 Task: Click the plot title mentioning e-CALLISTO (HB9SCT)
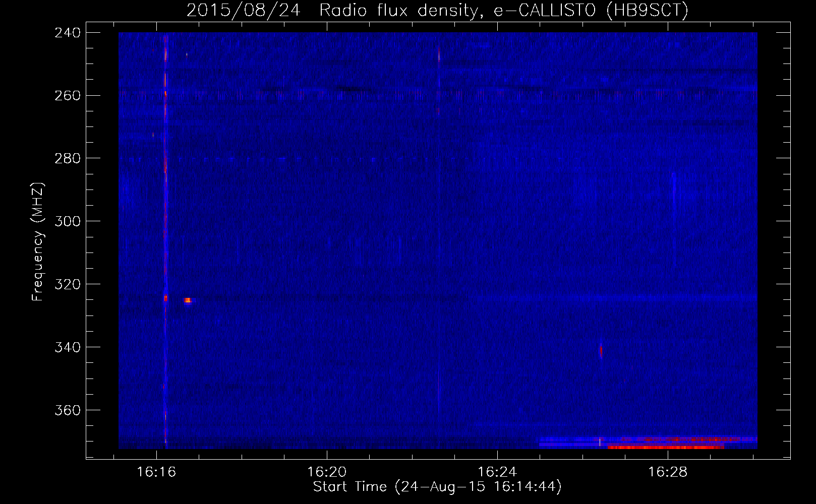437,10
